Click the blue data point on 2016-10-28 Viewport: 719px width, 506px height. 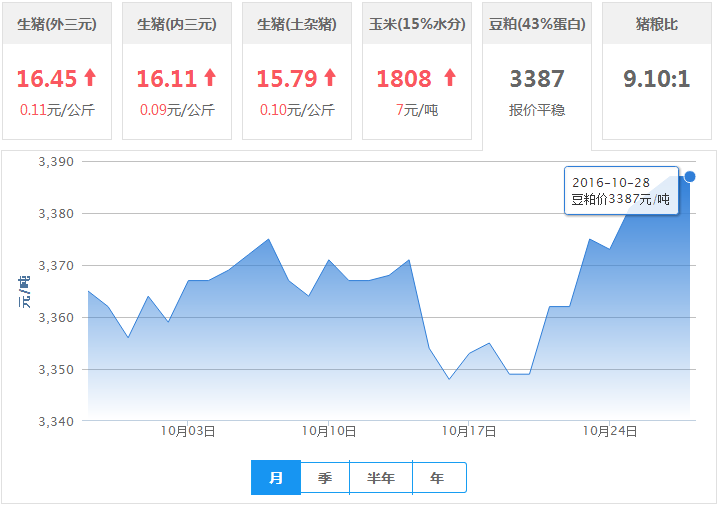pyautogui.click(x=690, y=177)
